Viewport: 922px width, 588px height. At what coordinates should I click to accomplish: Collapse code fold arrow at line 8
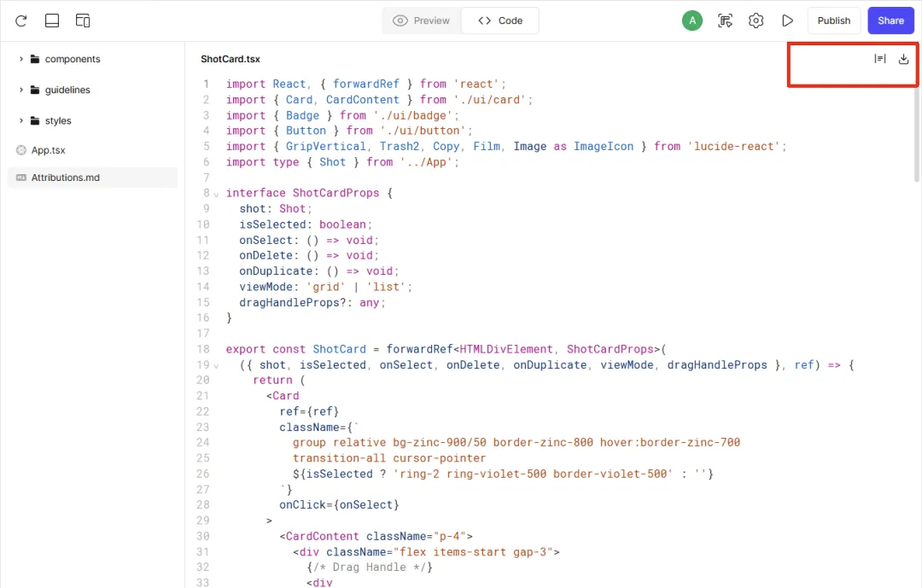pyautogui.click(x=216, y=194)
